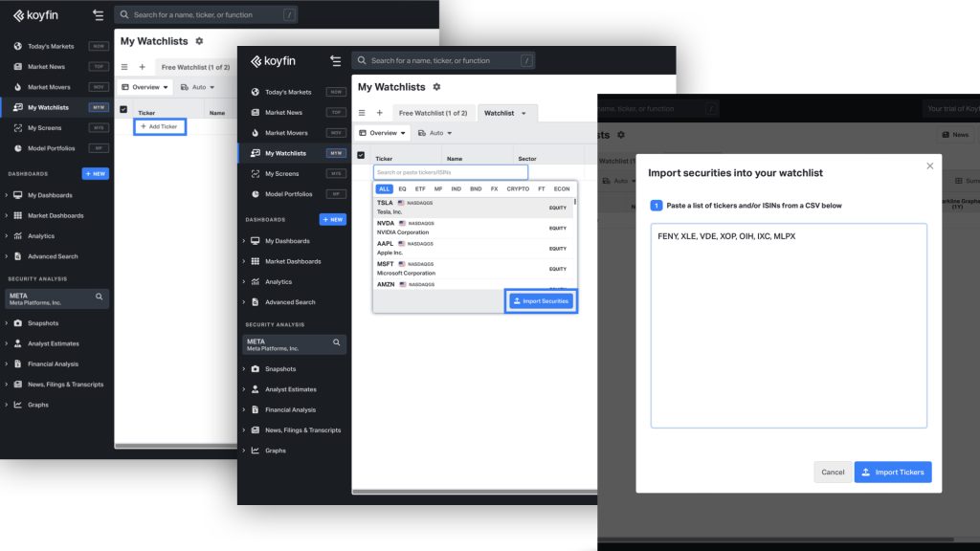Click META security search magnifier in middle window
This screenshot has height=551, width=980.
[336, 342]
